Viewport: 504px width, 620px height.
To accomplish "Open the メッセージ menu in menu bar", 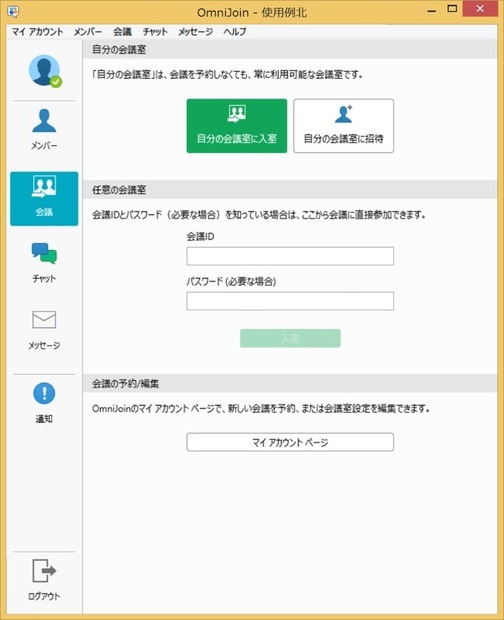I will point(195,32).
